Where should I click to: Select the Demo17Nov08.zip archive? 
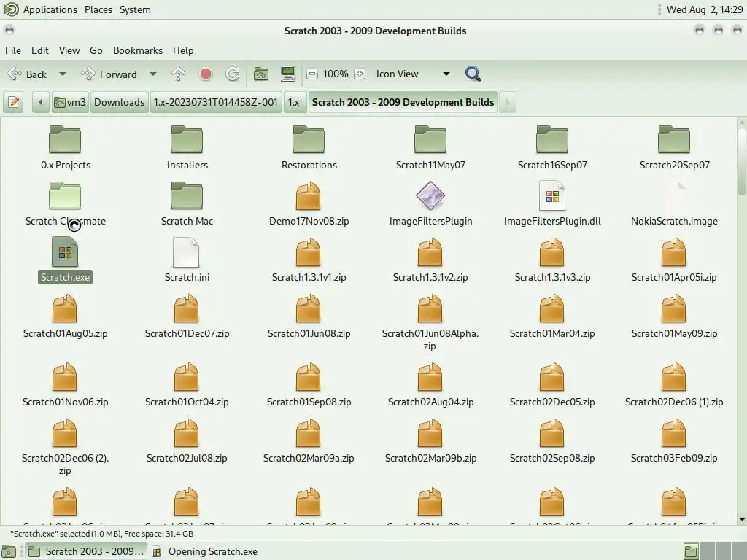[x=309, y=204]
